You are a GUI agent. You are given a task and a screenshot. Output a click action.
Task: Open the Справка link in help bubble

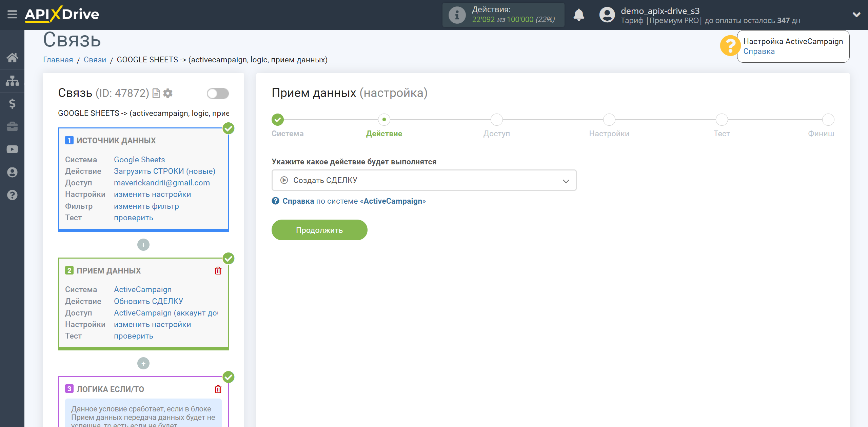[759, 52]
